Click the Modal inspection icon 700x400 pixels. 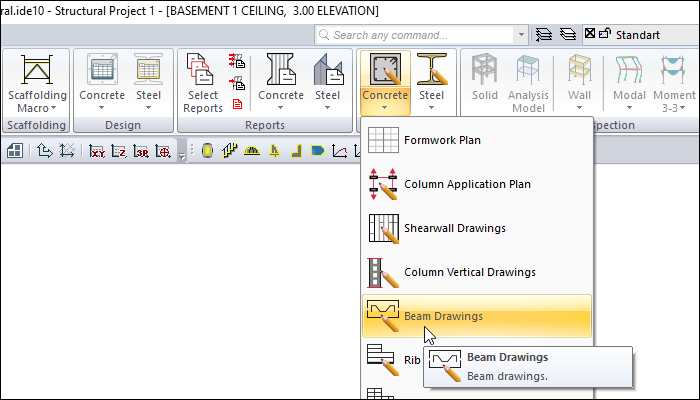[629, 69]
